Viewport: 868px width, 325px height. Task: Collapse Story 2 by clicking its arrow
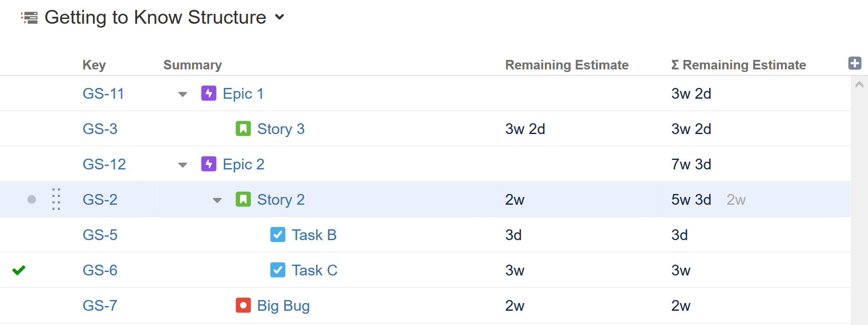point(217,199)
